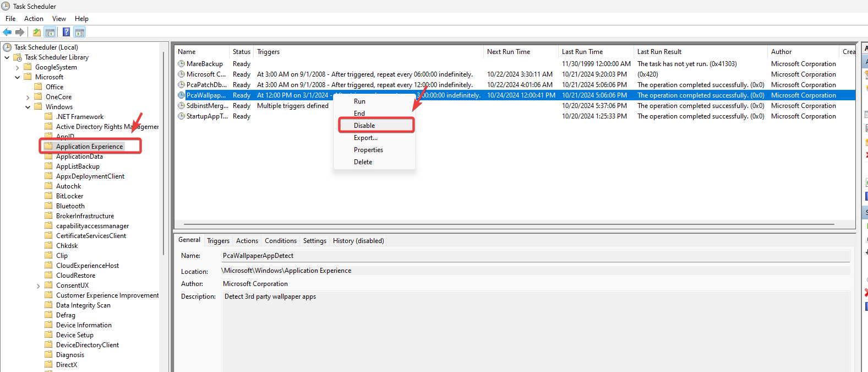
Task: Open the File menu
Action: pos(10,19)
